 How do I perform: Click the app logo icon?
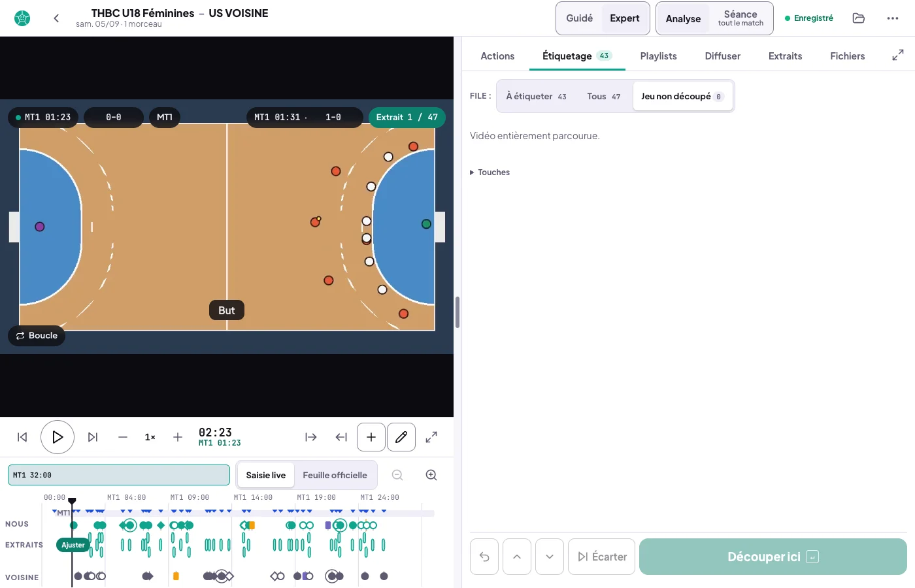tap(22, 18)
